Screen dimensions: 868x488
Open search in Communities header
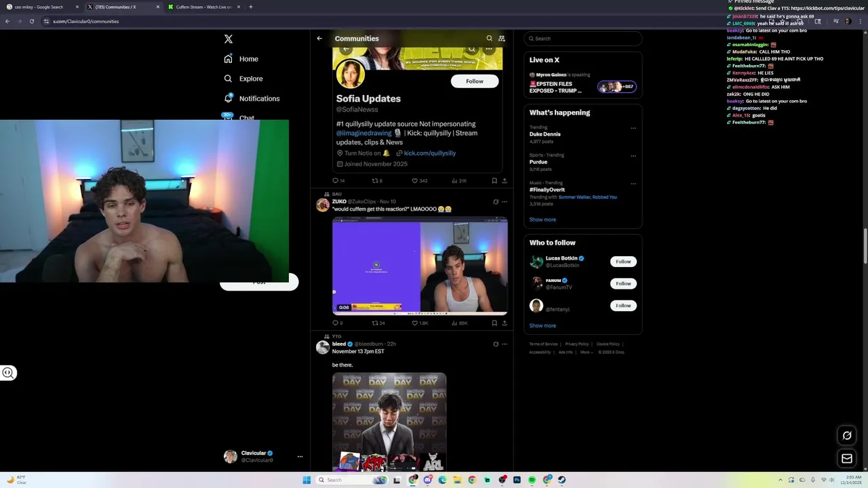[x=489, y=39]
